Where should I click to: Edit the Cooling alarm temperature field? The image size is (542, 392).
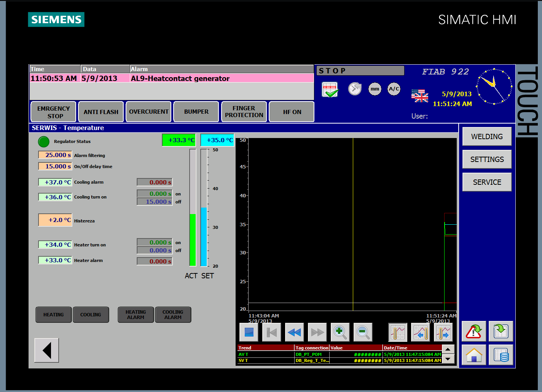pos(55,182)
